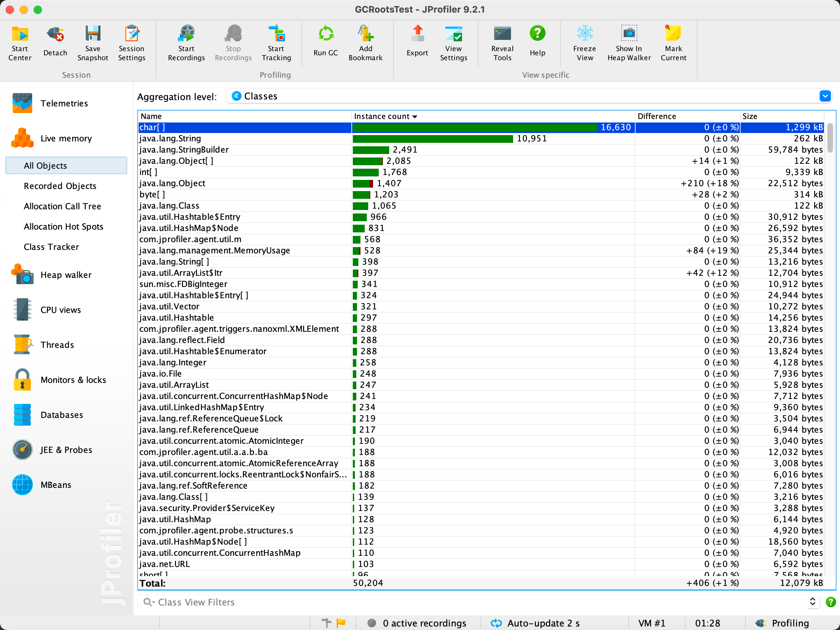Click the green help icon beside filters
Image resolution: width=840 pixels, height=630 pixels.
(831, 602)
